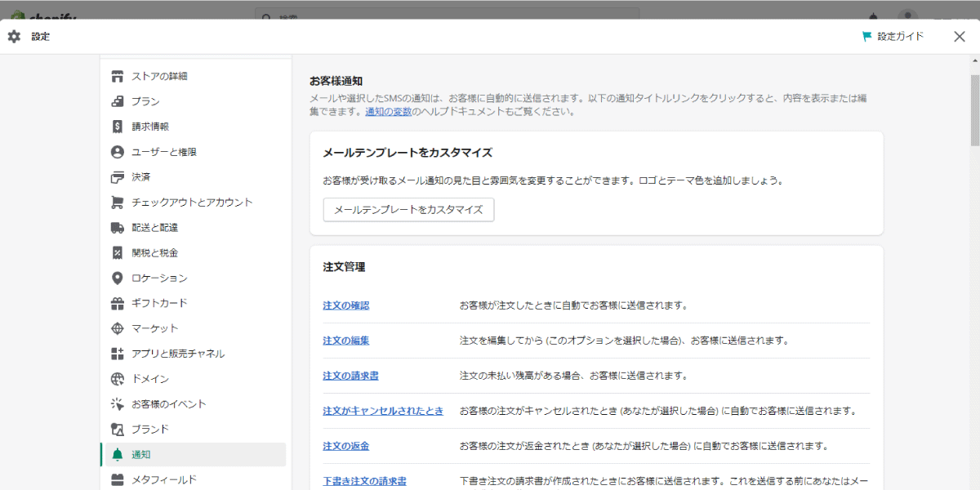
Task: Click the globe icon beside マーケット
Action: tap(118, 328)
